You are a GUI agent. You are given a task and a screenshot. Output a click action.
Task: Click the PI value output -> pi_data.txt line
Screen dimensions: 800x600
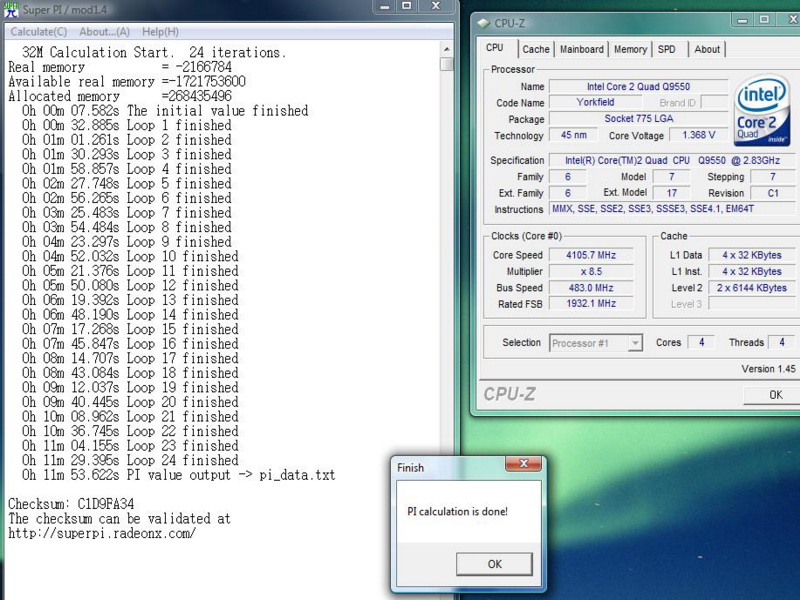[x=179, y=475]
